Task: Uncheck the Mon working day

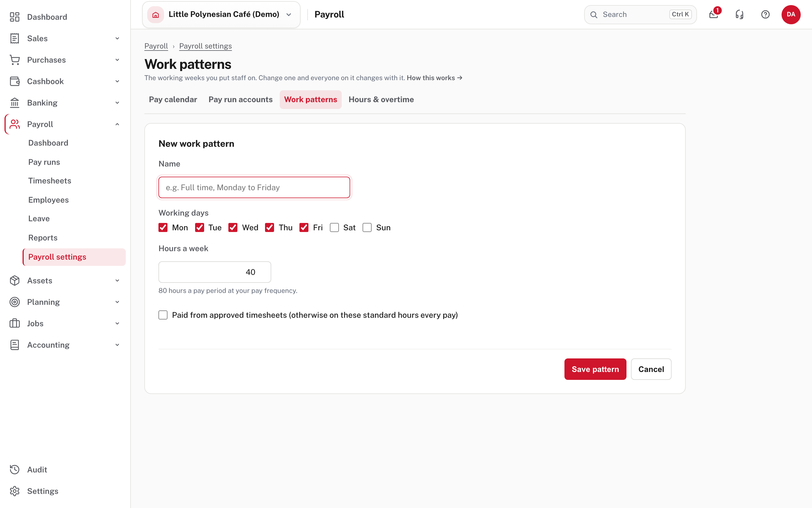Action: click(x=163, y=227)
